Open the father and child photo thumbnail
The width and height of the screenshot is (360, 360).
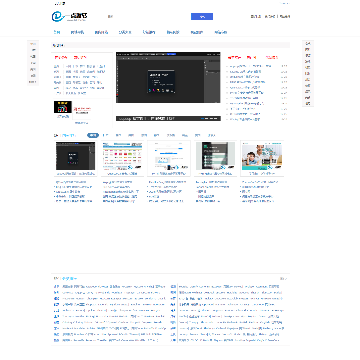pyautogui.click(x=262, y=156)
